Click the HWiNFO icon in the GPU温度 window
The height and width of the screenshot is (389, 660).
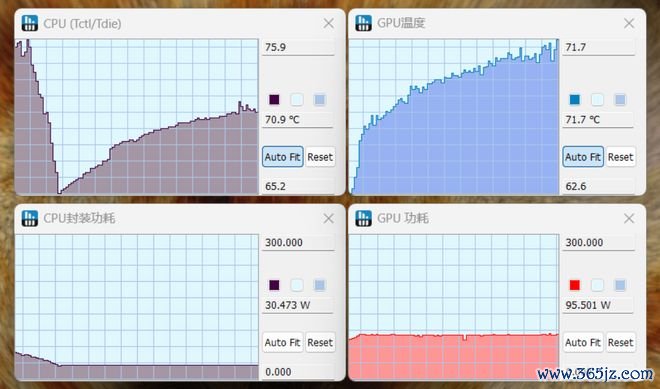point(363,23)
